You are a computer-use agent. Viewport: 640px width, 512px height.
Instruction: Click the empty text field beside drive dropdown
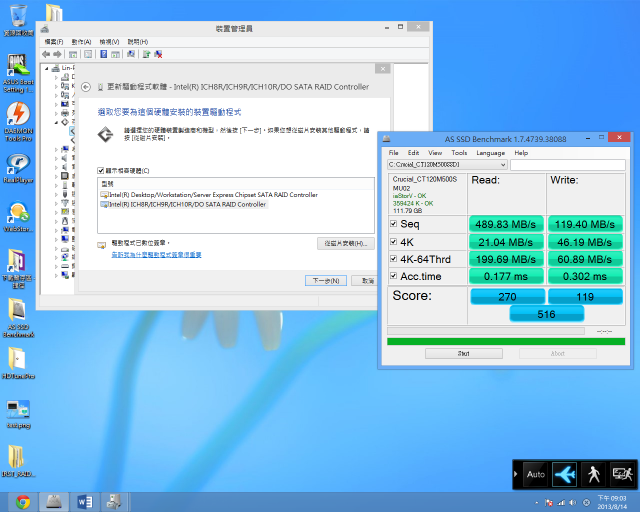(x=568, y=165)
